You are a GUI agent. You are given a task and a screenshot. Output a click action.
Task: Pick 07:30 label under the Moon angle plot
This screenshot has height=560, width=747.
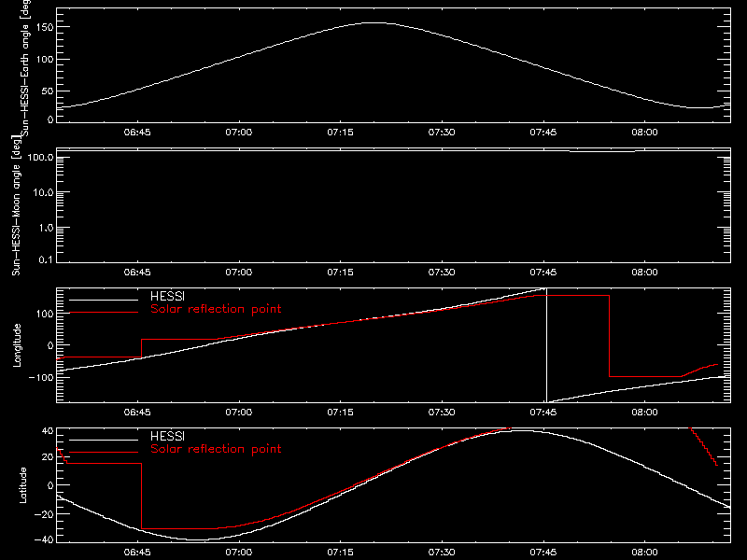point(442,272)
